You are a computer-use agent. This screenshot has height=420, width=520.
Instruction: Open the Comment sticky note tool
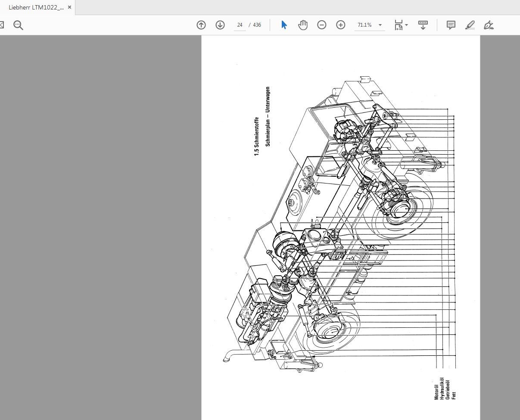tap(451, 25)
